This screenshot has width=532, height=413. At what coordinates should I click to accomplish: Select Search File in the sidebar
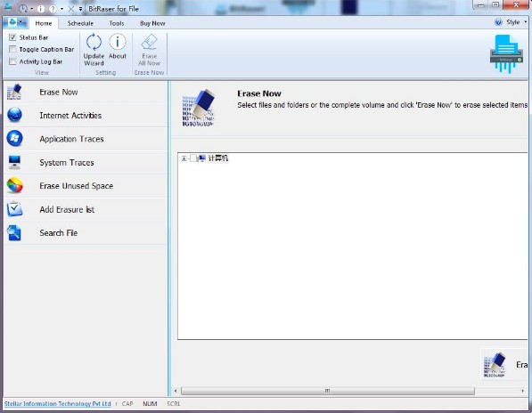[x=86, y=232]
